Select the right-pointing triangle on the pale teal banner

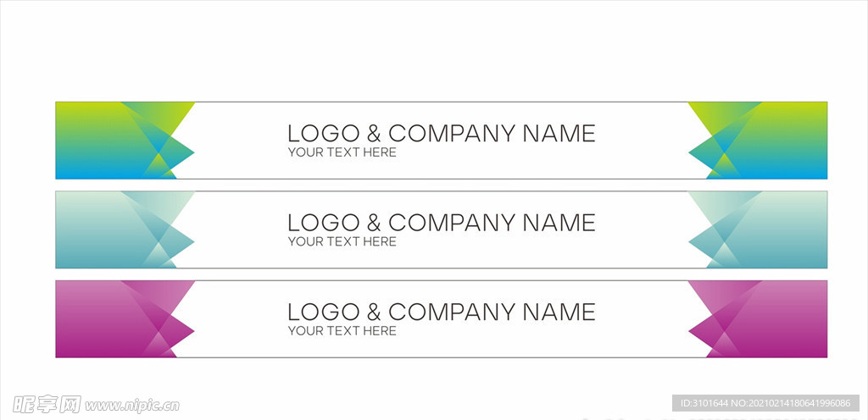tap(180, 241)
